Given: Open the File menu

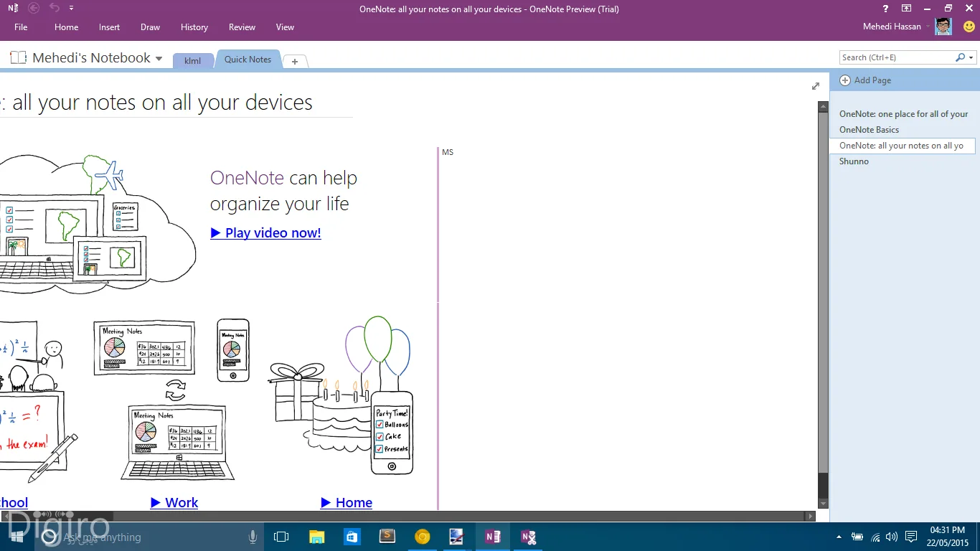Looking at the screenshot, I should pos(21,27).
